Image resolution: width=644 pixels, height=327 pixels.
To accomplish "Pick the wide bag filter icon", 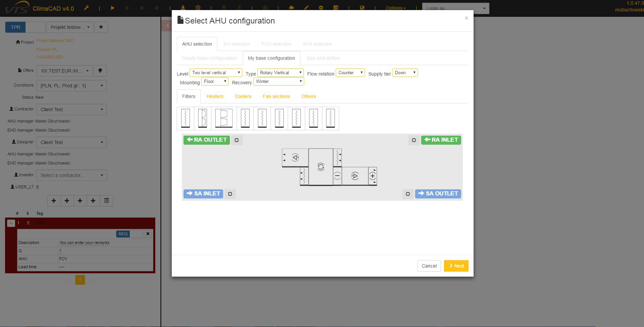I will pos(224,118).
